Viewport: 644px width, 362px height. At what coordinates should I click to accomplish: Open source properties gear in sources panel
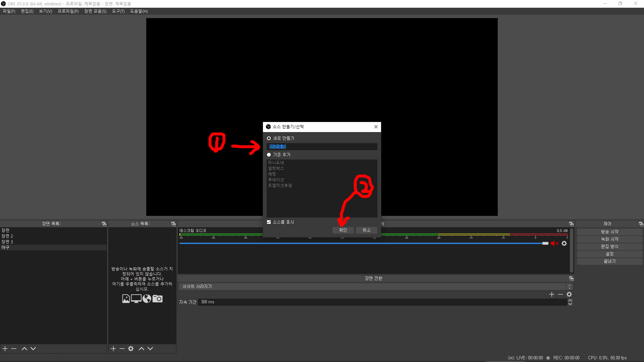[x=131, y=349]
